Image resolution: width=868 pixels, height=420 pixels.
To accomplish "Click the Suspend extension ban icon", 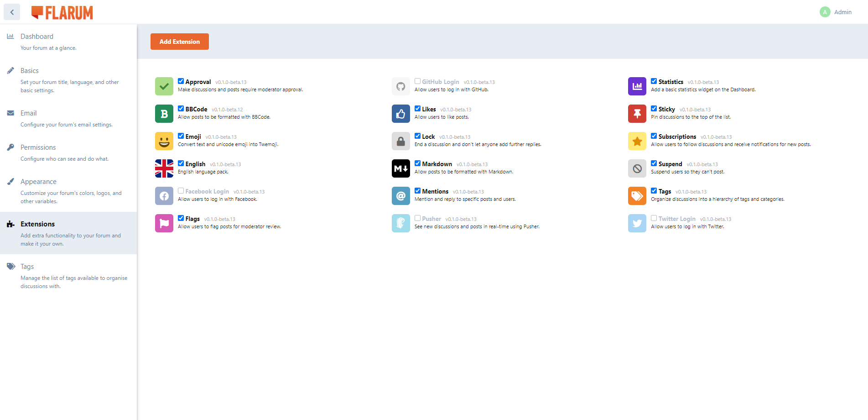I will (637, 168).
